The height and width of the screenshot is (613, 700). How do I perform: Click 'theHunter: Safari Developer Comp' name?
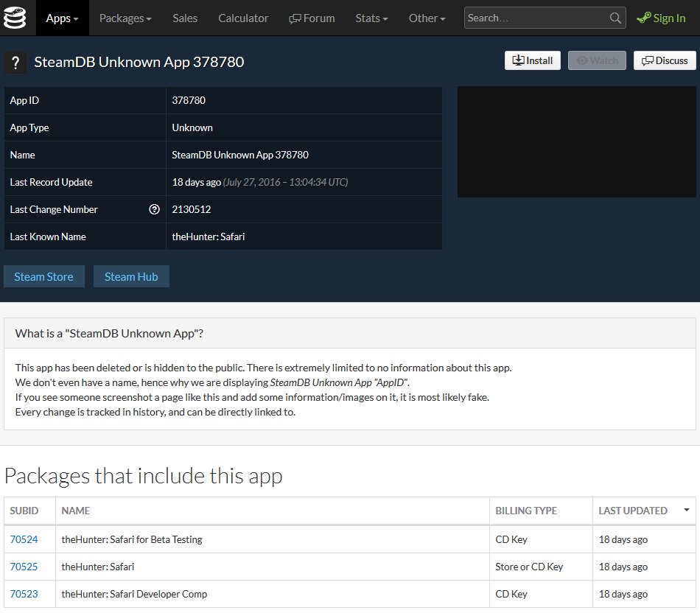point(134,594)
